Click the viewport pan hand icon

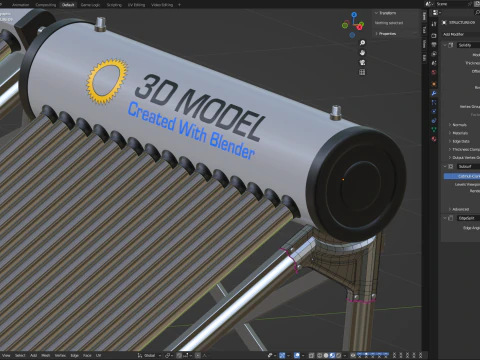[362, 53]
